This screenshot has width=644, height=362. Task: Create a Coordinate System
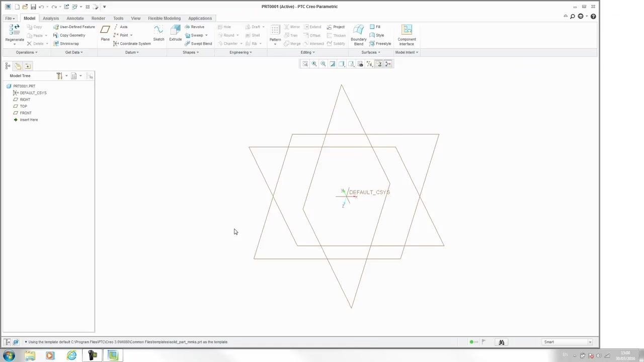click(132, 44)
